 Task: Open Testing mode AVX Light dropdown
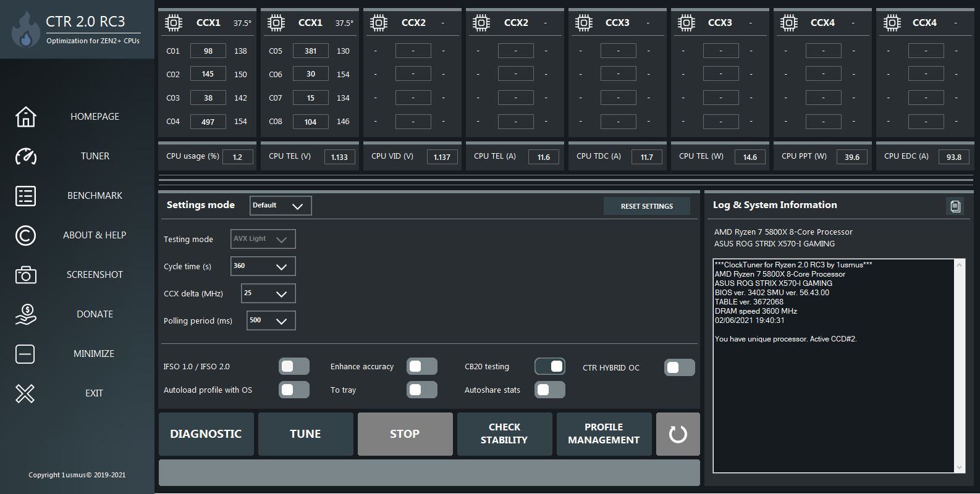[x=263, y=239]
